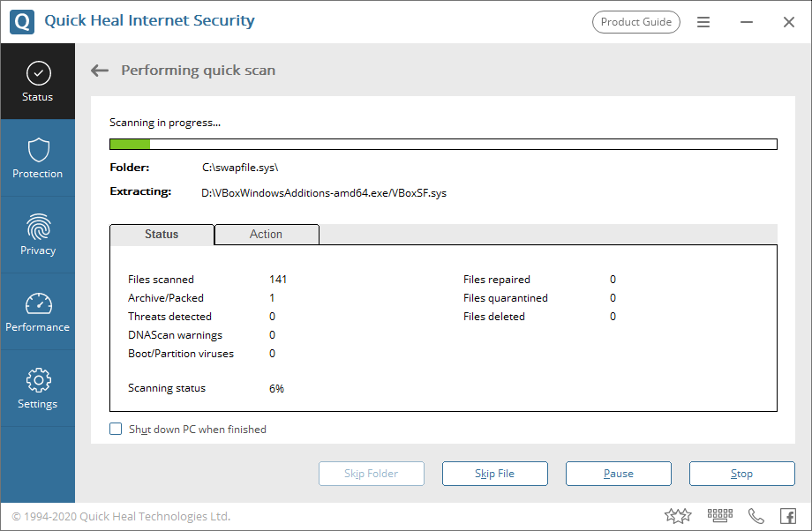Click the phone support icon
The width and height of the screenshot is (812, 531).
tap(756, 516)
